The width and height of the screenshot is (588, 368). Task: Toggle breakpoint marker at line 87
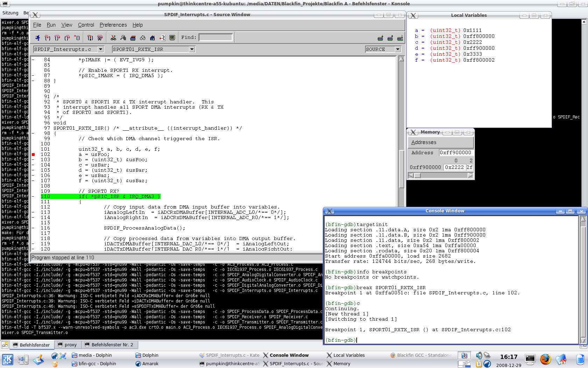point(33,76)
